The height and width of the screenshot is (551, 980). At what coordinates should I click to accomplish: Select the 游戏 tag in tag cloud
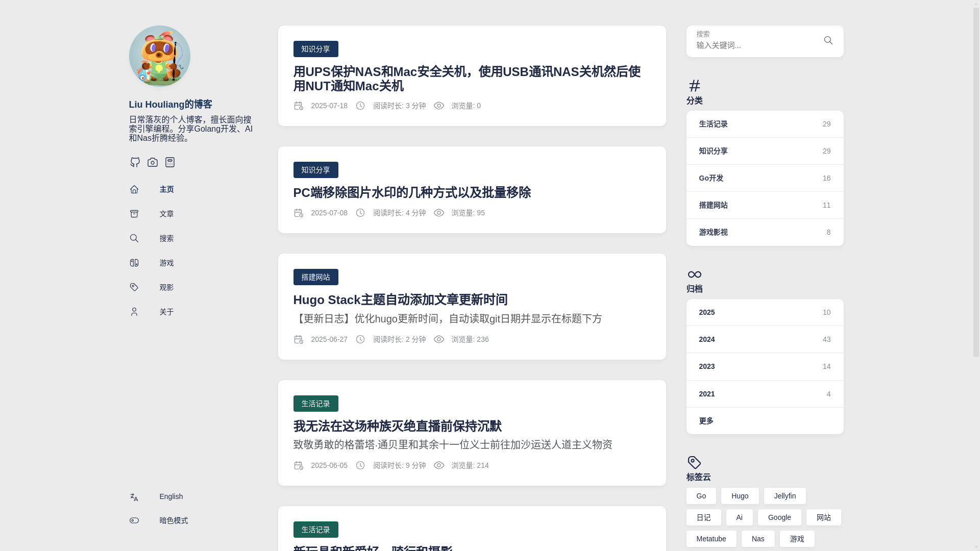(797, 539)
